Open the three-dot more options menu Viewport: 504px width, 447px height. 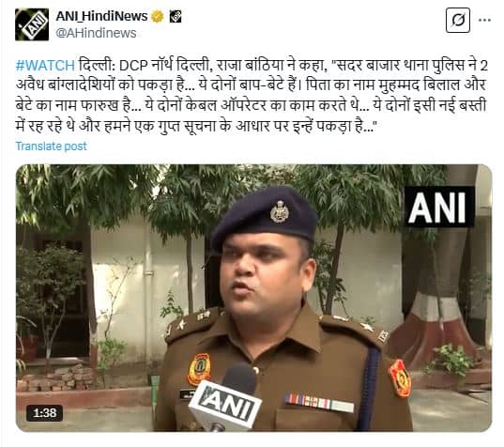point(484,20)
